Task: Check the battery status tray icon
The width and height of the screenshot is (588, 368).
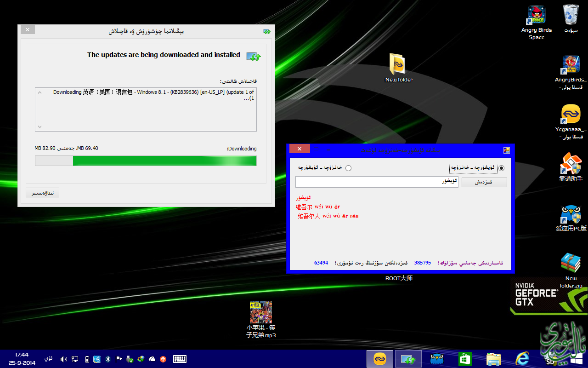Action: (x=87, y=359)
